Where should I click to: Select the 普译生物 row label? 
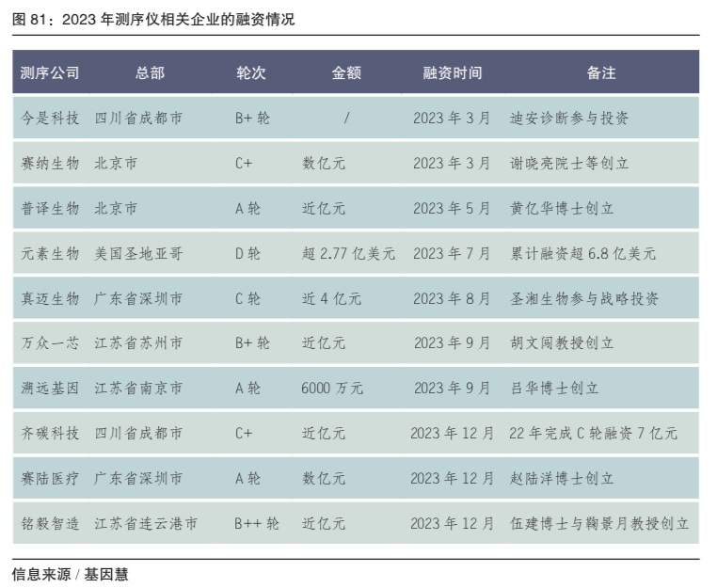50,209
